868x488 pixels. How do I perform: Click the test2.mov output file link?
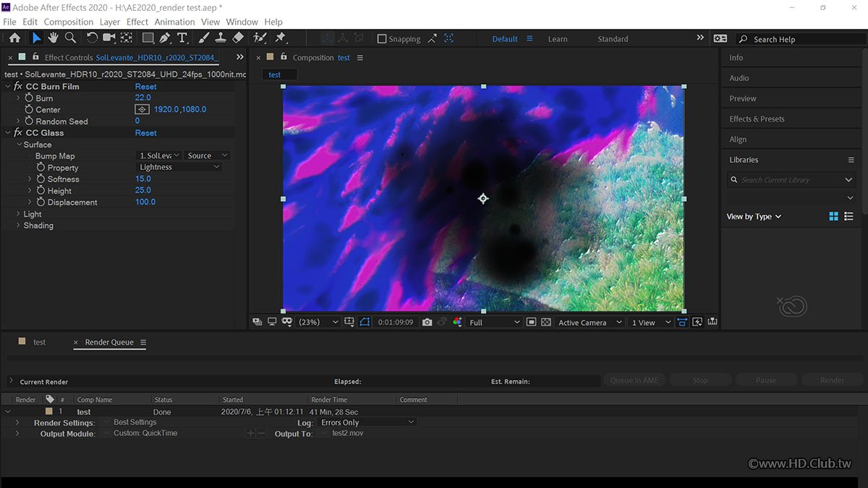pyautogui.click(x=347, y=434)
